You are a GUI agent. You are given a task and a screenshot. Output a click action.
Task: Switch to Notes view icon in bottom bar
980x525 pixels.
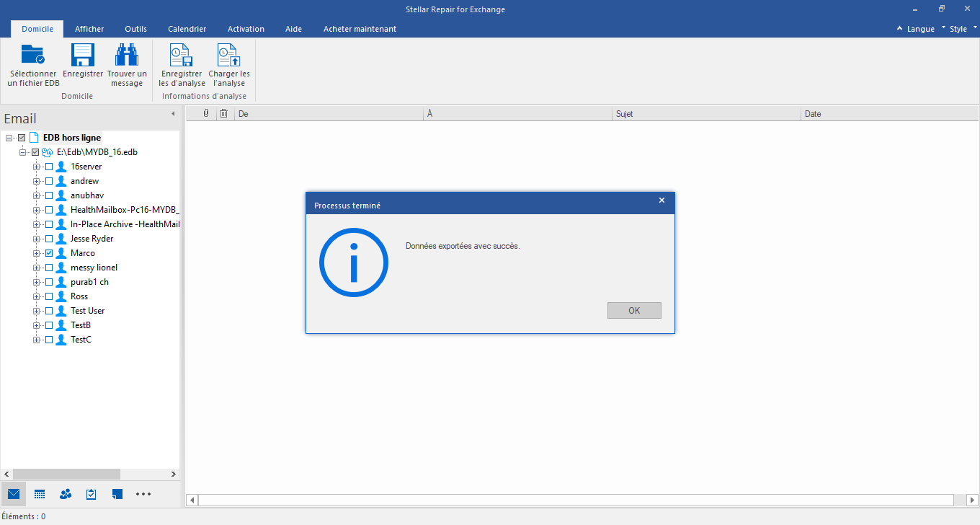tap(117, 494)
